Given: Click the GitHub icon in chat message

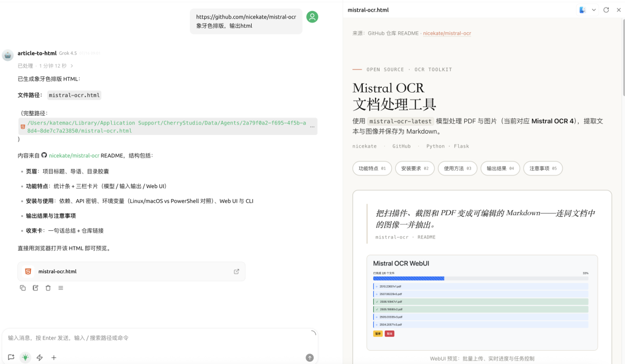Looking at the screenshot, I should [44, 155].
